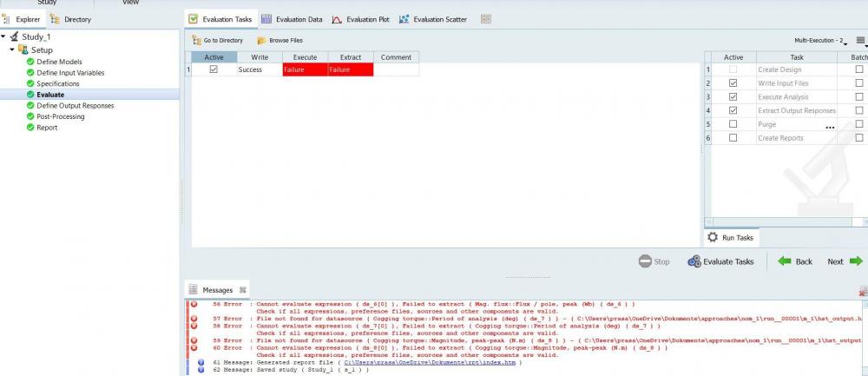Click info icon beside message 62
868x376 pixels.
pos(201,369)
